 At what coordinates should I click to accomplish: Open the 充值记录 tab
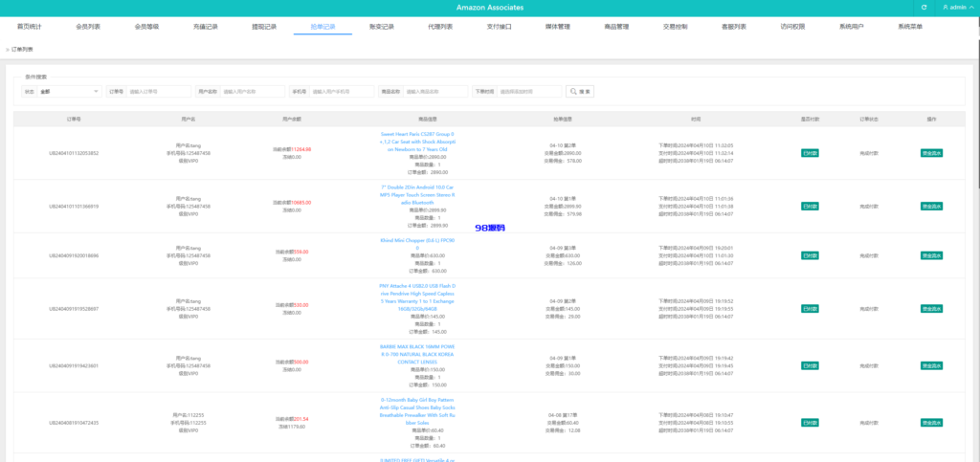point(206,27)
